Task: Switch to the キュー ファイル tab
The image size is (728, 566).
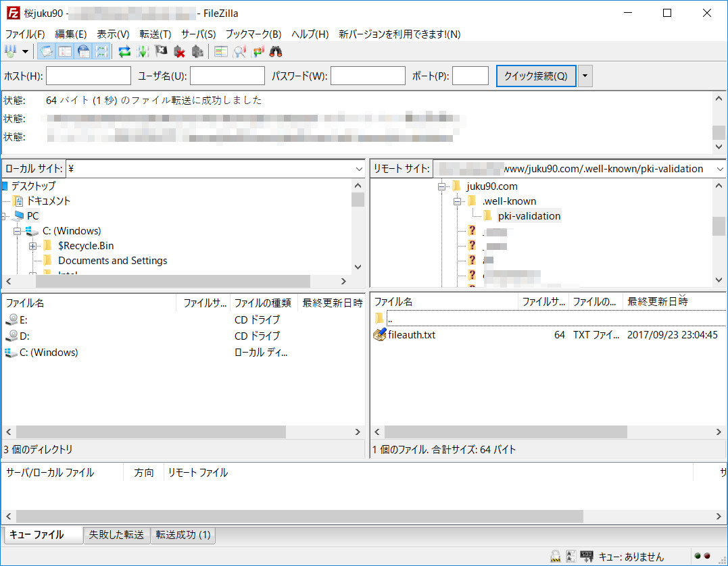Action: pos(43,534)
